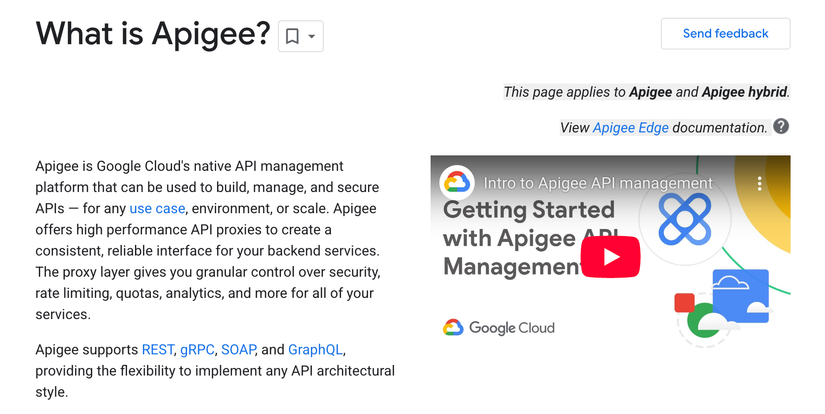Screen dimensions: 825x414
Task: Click the bookmark icon beside the page title
Action: point(292,36)
